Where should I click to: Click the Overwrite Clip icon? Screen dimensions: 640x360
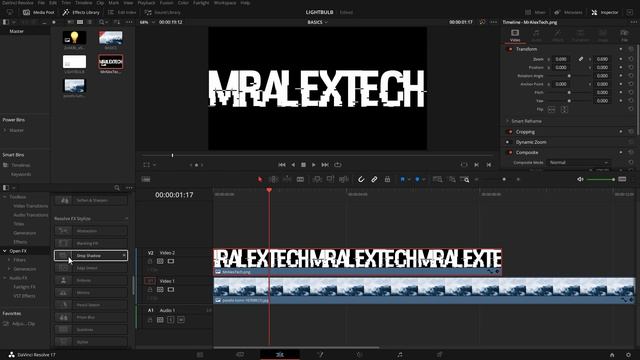(x=330, y=179)
